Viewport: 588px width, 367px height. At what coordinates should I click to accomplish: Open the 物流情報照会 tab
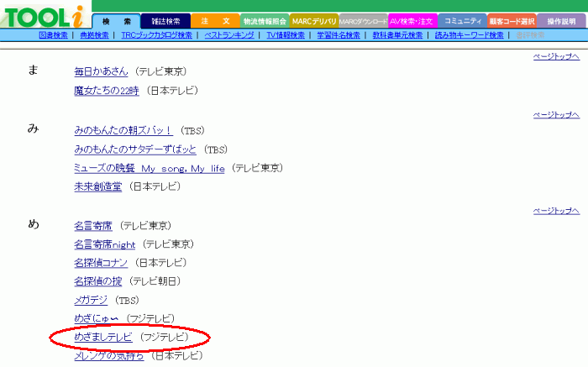pos(265,21)
